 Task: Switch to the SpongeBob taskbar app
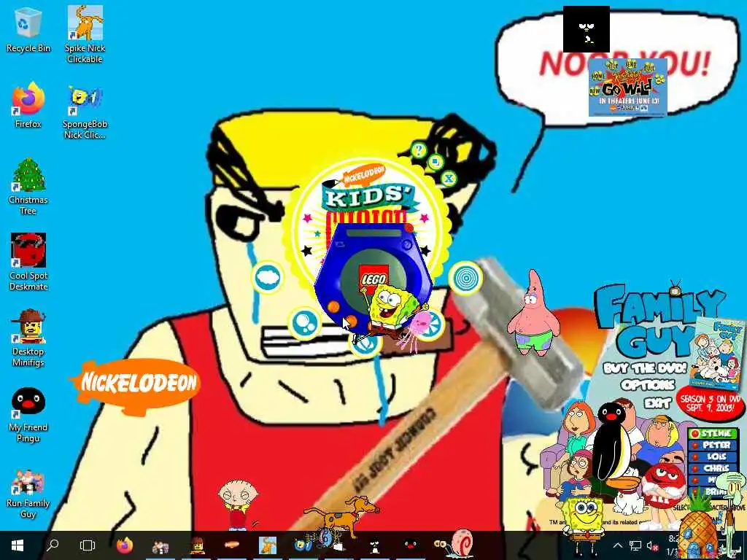(303, 545)
